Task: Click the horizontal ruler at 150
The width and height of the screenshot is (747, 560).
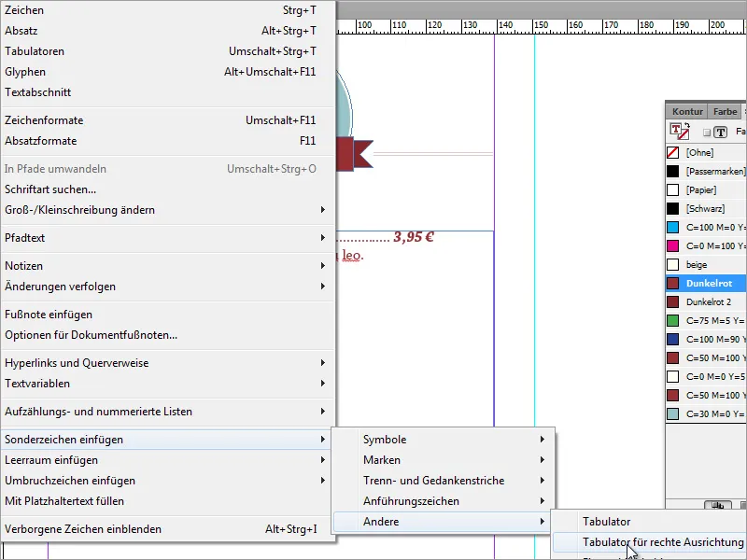Action: [x=541, y=25]
